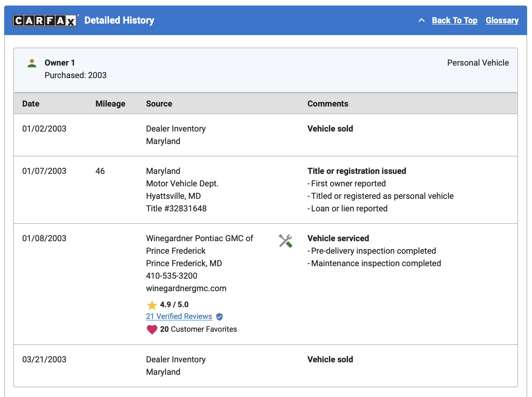Click the winegardnergmc.com website text
The image size is (532, 397).
186,288
